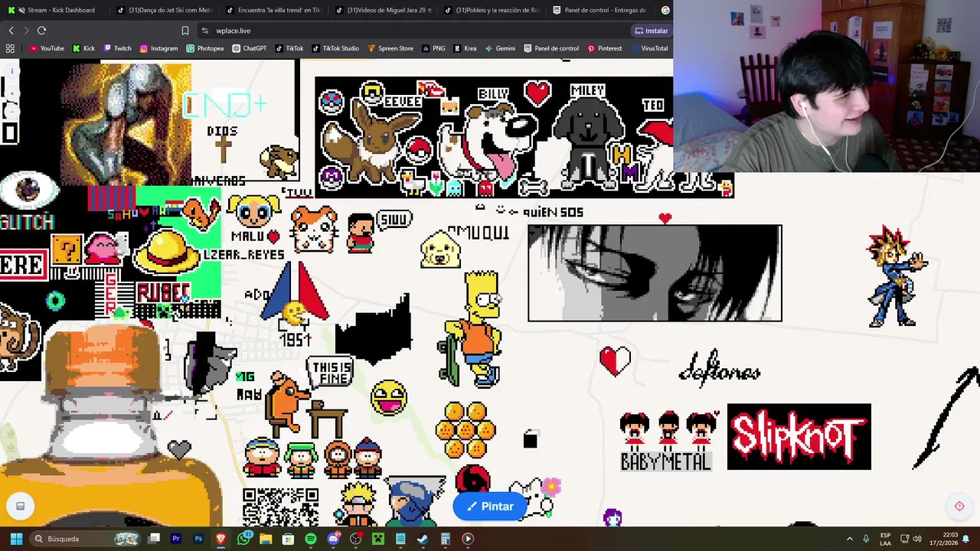Image resolution: width=980 pixels, height=551 pixels.
Task: Open the YouTube bookmark
Action: click(47, 48)
